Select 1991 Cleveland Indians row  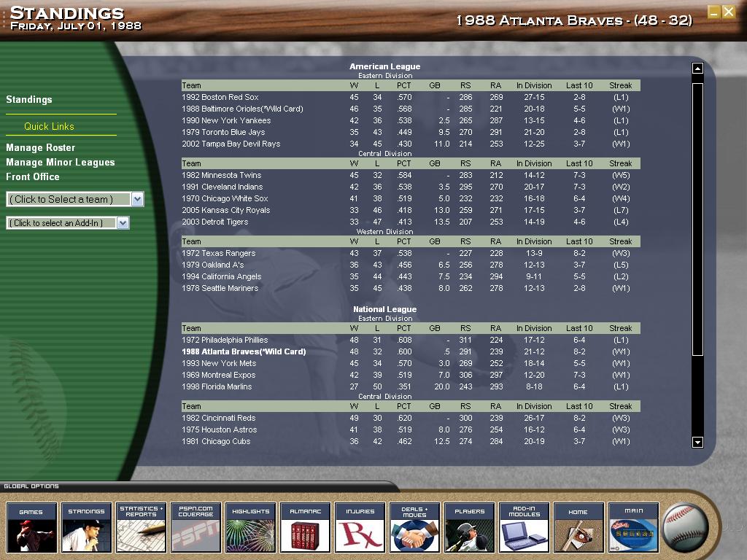411,187
